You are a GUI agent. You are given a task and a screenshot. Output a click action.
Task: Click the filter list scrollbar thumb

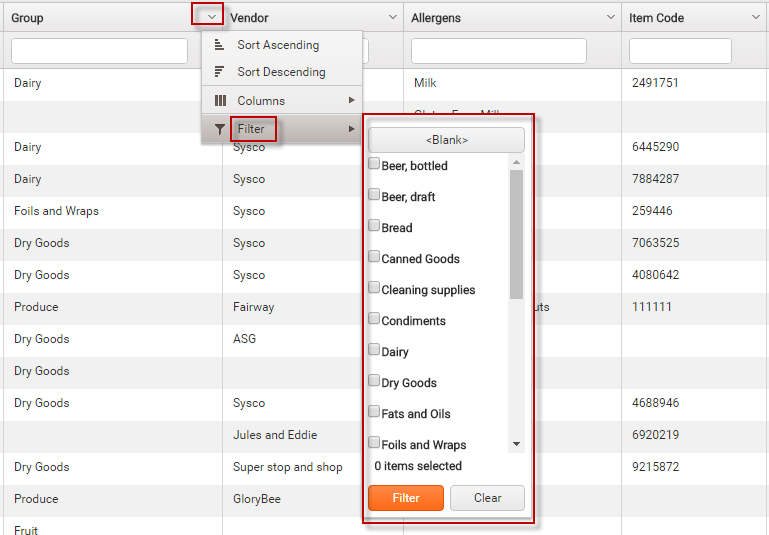tap(516, 234)
